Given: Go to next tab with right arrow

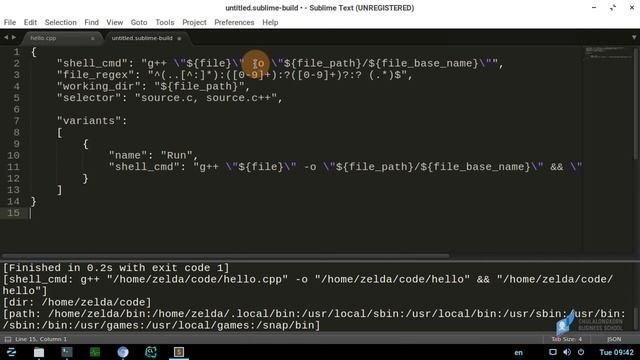Looking at the screenshot, I should 14,38.
